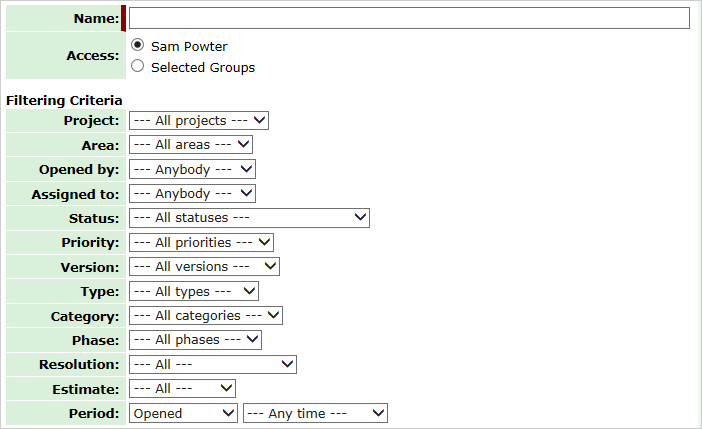Expand the All categories dropdown
The width and height of the screenshot is (702, 429).
coord(206,316)
